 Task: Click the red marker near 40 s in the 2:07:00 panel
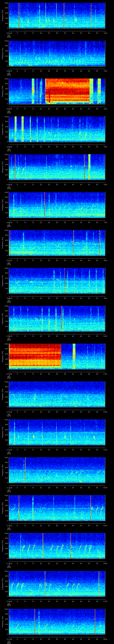coord(74,243)
